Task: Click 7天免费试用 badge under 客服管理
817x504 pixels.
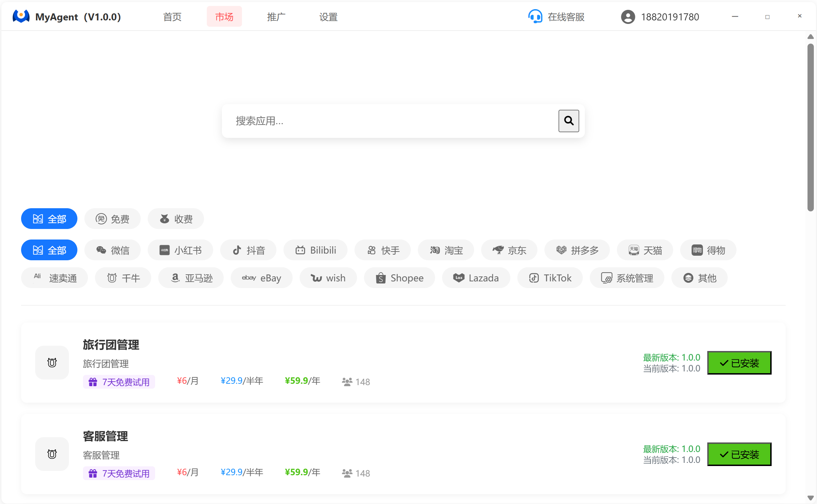Action: click(119, 473)
